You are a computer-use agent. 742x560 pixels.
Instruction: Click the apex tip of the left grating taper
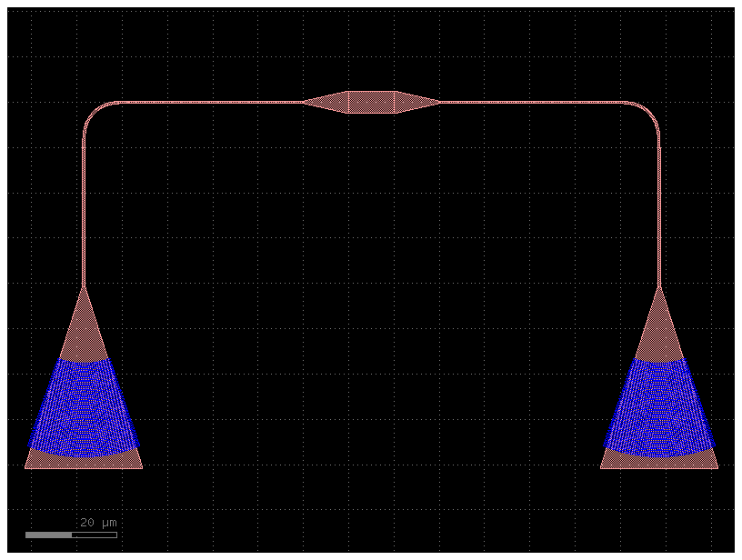pos(84,291)
